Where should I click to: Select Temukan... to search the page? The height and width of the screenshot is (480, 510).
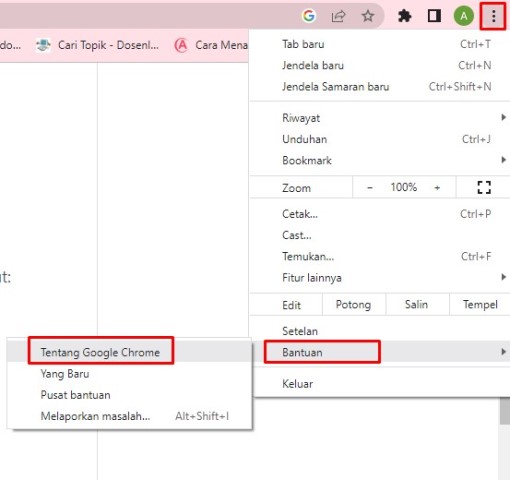coord(380,256)
